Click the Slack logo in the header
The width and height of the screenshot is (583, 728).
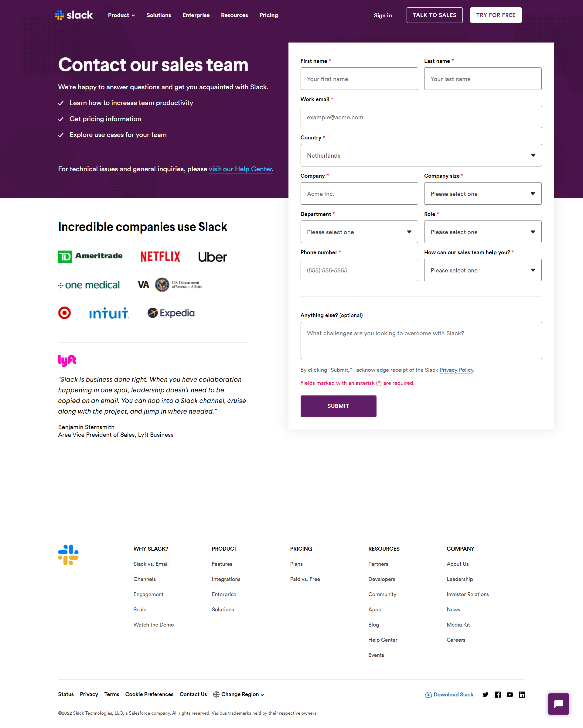[74, 15]
